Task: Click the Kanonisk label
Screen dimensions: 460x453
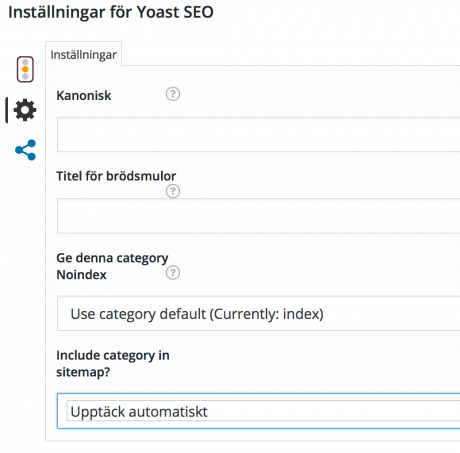Action: pyautogui.click(x=84, y=96)
